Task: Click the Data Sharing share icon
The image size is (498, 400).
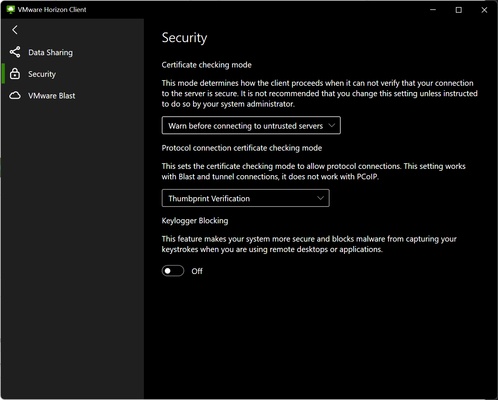Action: click(x=15, y=52)
